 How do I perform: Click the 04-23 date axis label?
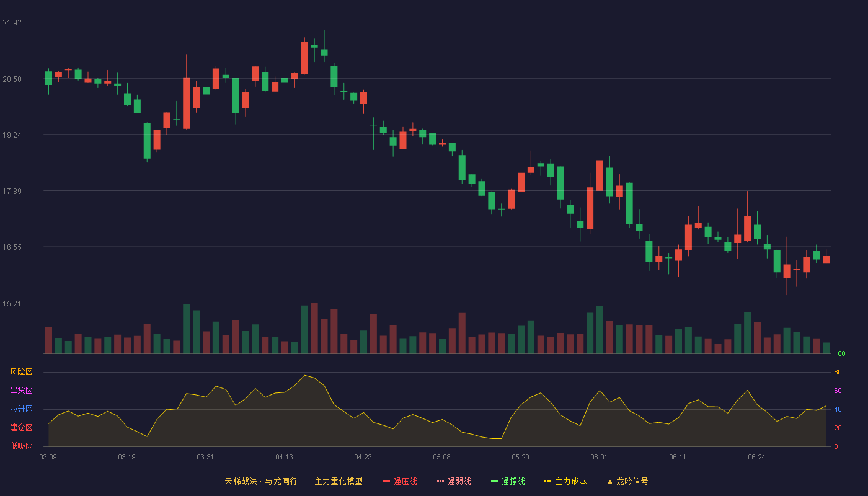click(363, 457)
